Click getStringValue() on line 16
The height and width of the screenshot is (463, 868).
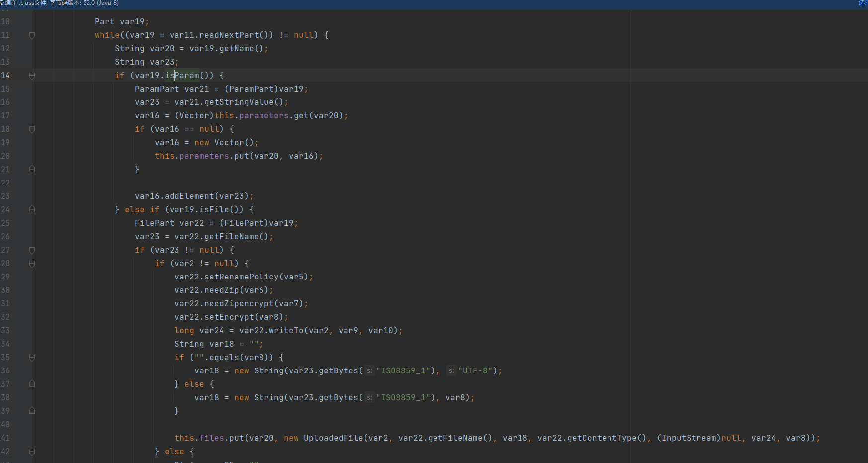coord(244,102)
